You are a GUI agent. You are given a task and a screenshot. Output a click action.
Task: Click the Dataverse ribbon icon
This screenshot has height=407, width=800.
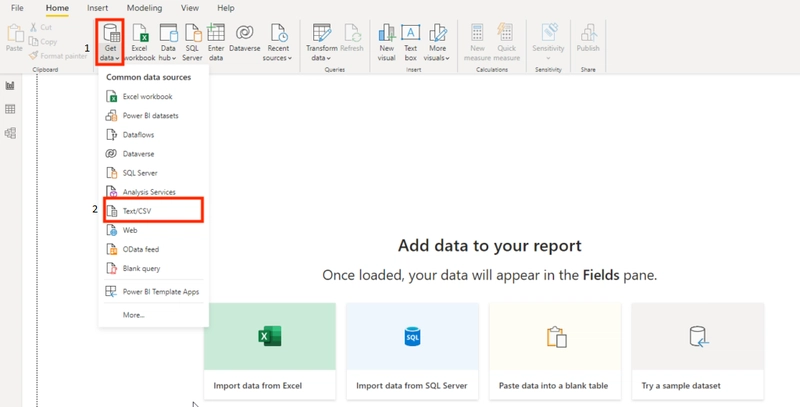[x=245, y=38]
